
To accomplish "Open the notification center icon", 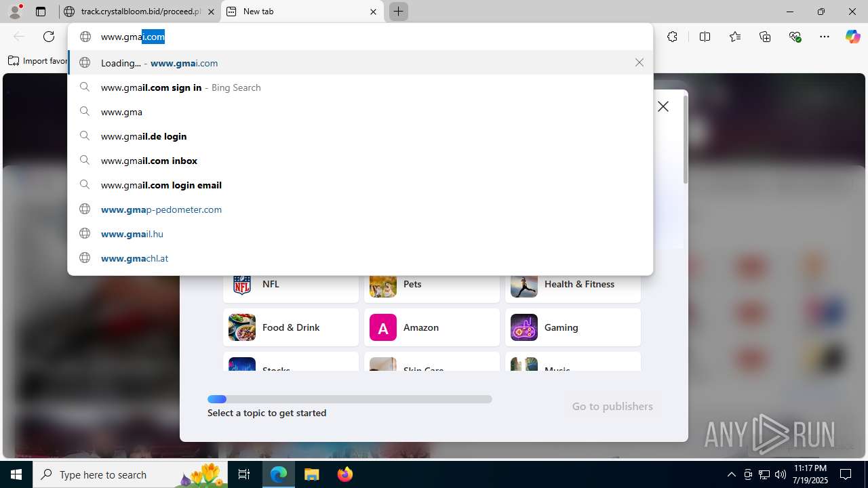I will 846,474.
